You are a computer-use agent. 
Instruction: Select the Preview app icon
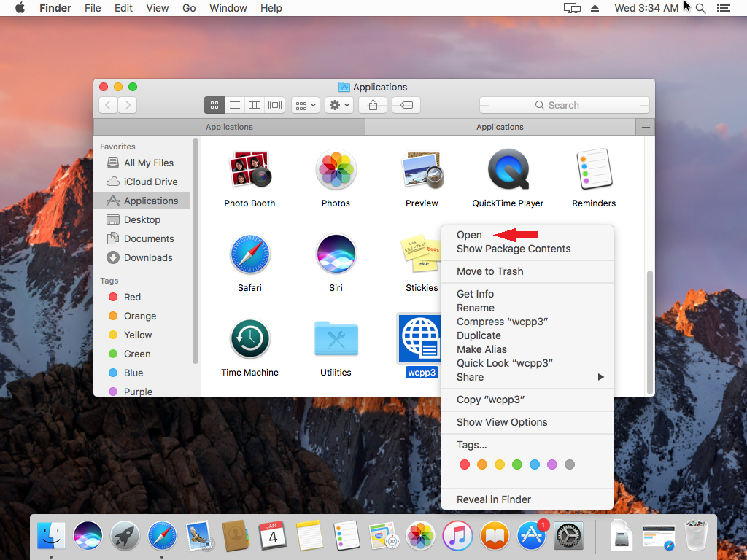point(422,169)
